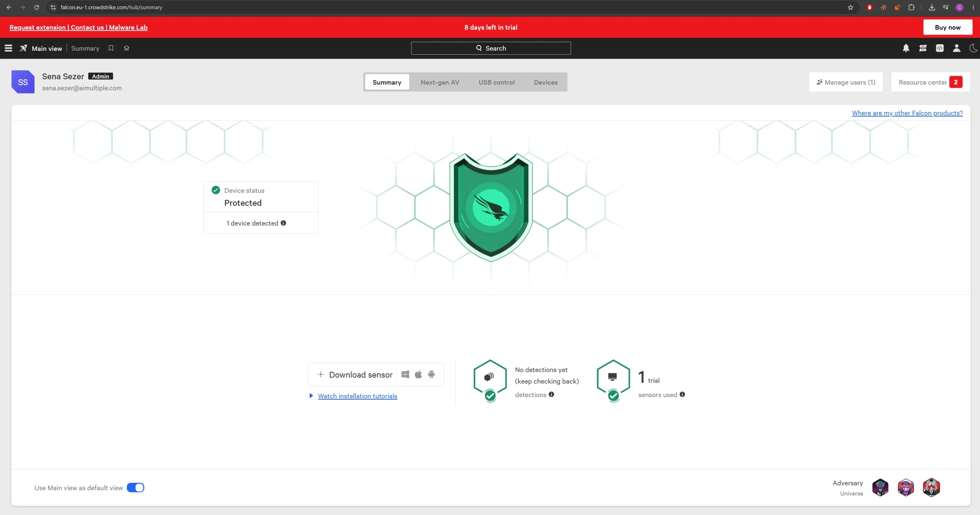The width and height of the screenshot is (980, 515).
Task: Show info icon next to detections
Action: click(551, 394)
